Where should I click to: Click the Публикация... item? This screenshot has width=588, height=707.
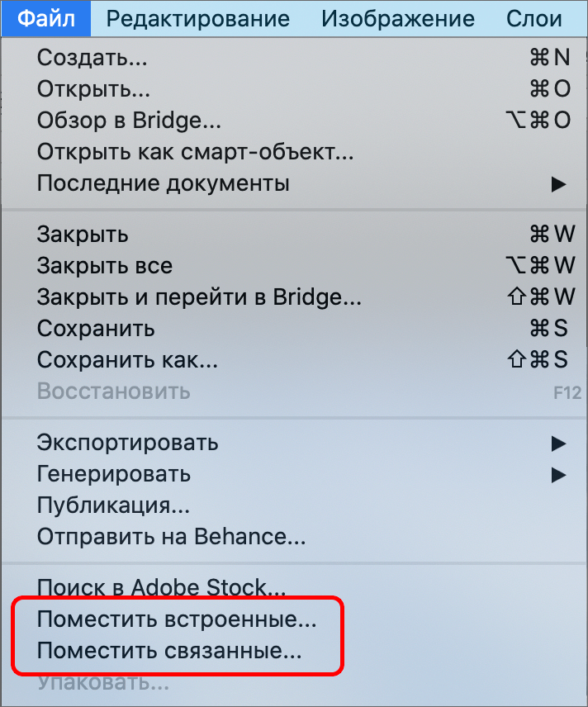pyautogui.click(x=114, y=505)
